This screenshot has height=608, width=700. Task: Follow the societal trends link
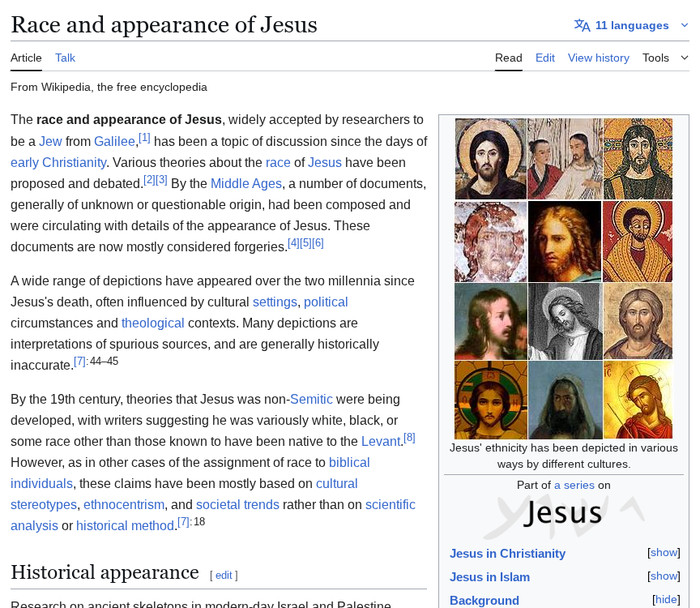tap(237, 504)
